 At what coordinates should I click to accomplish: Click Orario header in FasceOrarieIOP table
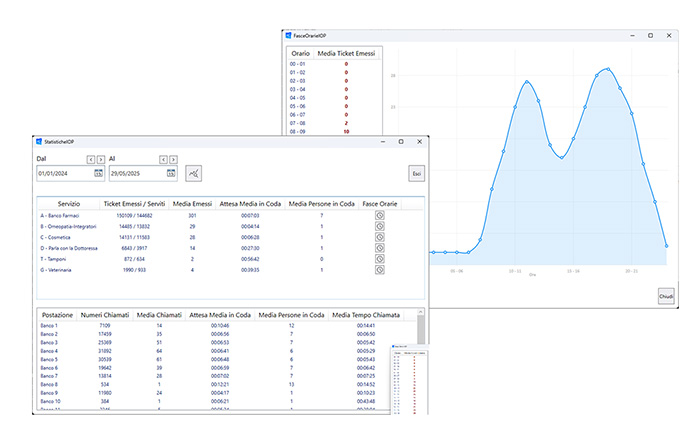[300, 53]
